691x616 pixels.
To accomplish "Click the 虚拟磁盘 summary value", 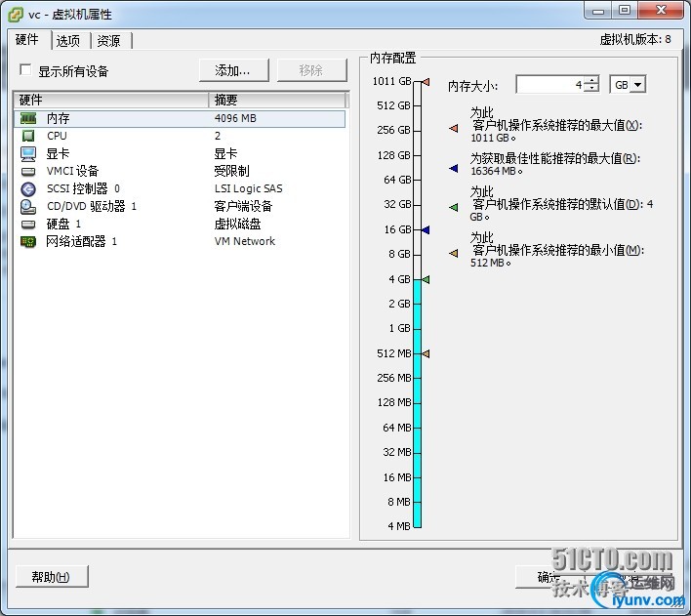I will (237, 224).
